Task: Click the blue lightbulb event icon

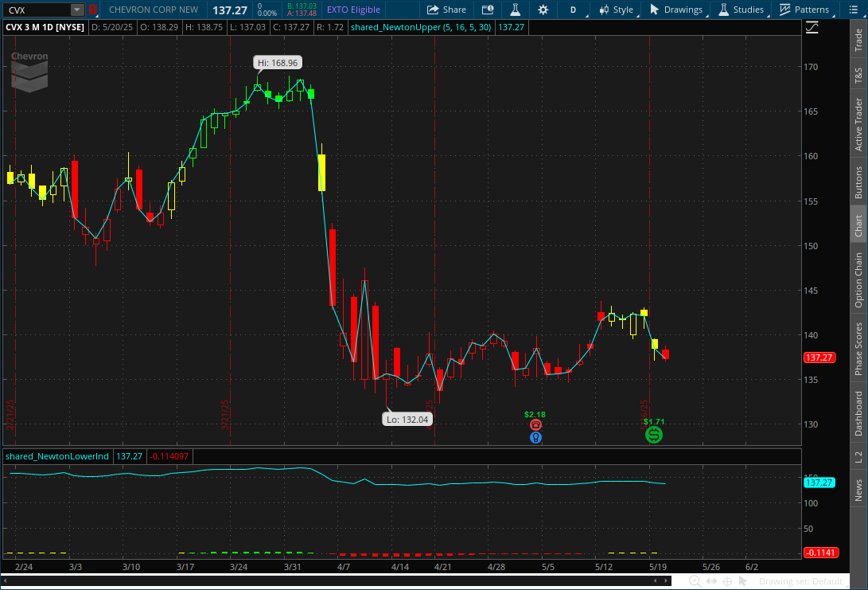Action: [535, 438]
